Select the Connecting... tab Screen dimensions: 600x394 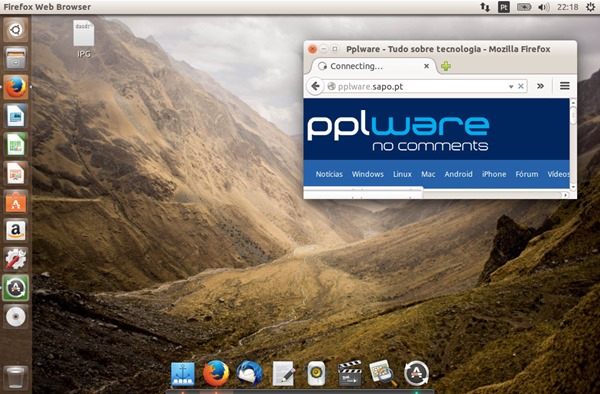(x=373, y=66)
